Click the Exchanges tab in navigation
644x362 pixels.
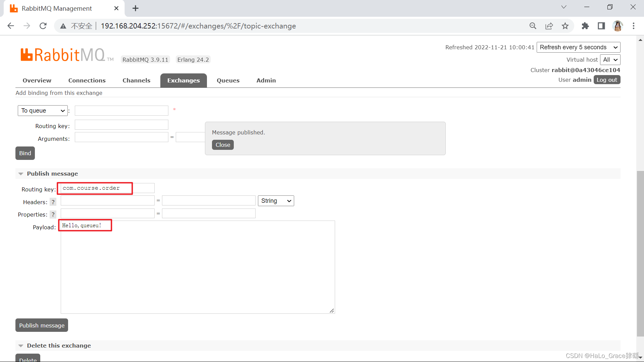(183, 80)
